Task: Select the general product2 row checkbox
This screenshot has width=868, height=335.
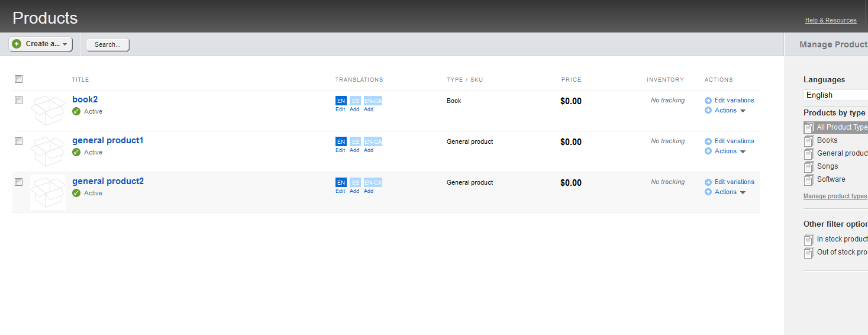Action: coord(18,182)
